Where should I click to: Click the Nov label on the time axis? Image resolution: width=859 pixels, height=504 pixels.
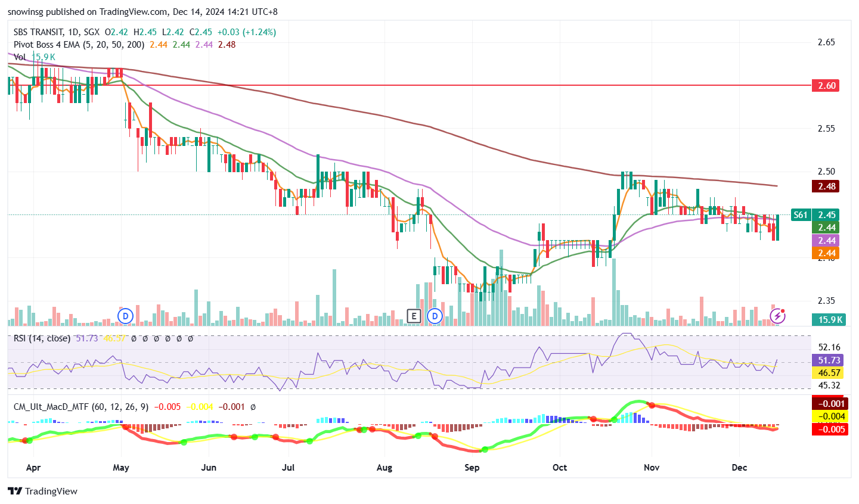pyautogui.click(x=652, y=468)
